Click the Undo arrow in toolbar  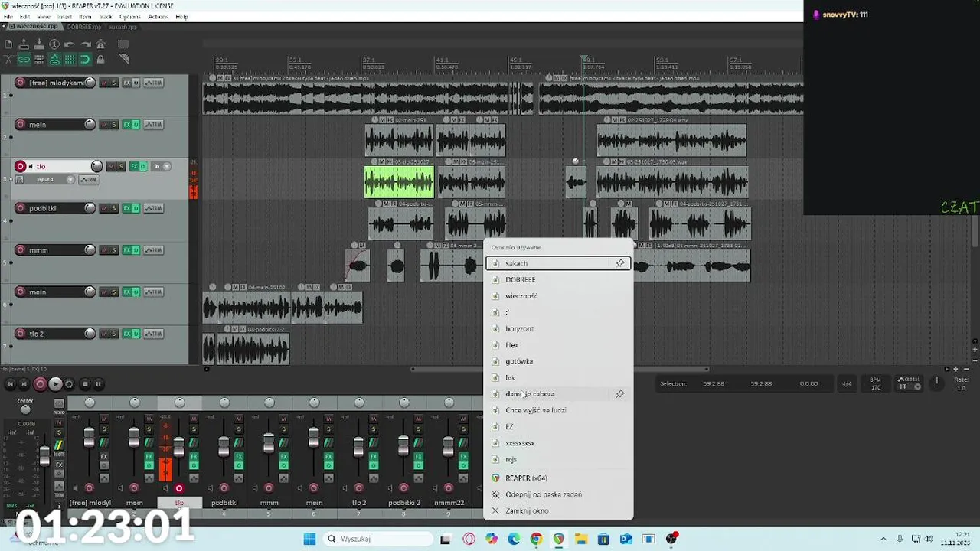coord(70,44)
